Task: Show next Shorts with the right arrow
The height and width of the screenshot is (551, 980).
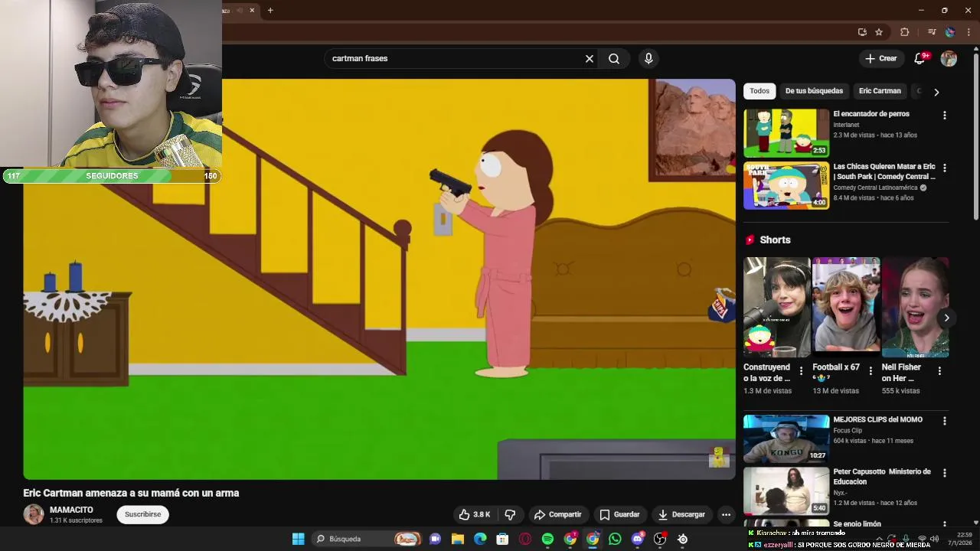Action: pyautogui.click(x=946, y=318)
